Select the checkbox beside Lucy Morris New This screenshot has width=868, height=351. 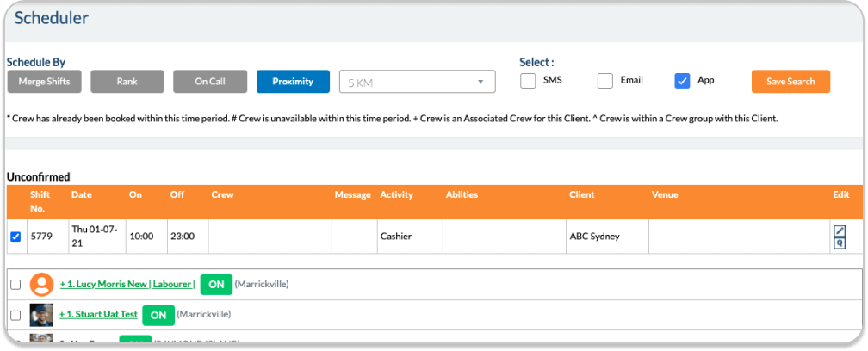click(15, 285)
